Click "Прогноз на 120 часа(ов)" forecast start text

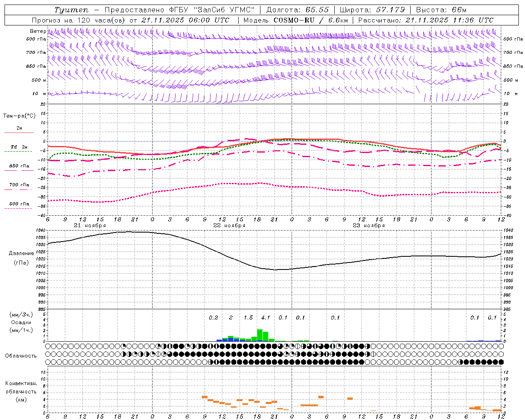79,20
